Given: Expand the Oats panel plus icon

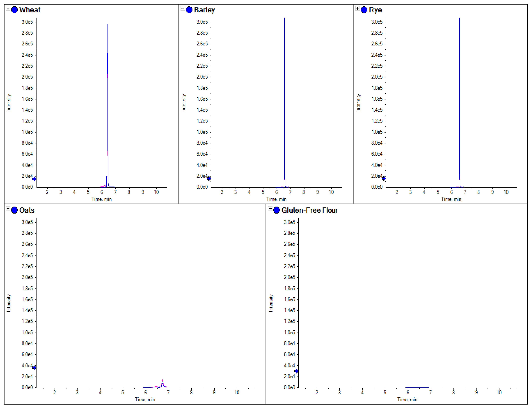Looking at the screenshot, I should coord(8,209).
